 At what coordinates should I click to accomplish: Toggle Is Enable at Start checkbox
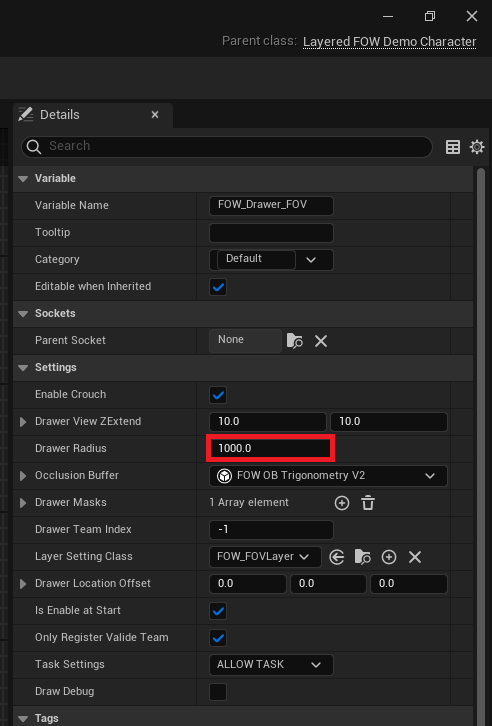click(218, 611)
